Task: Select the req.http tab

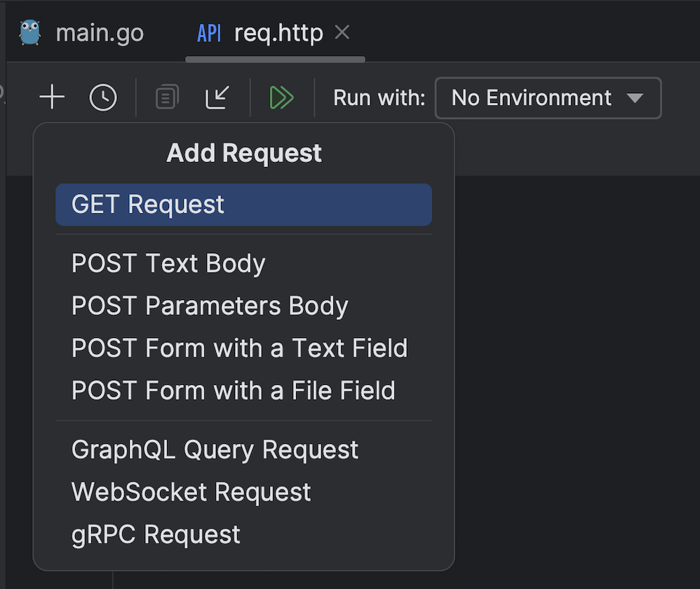Action: [x=278, y=33]
